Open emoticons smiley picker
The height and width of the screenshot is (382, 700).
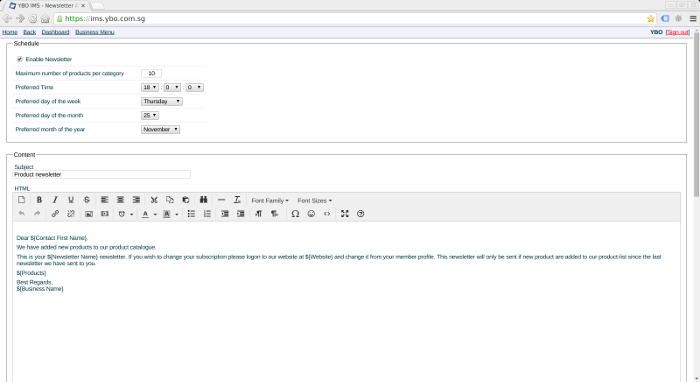tap(311, 214)
